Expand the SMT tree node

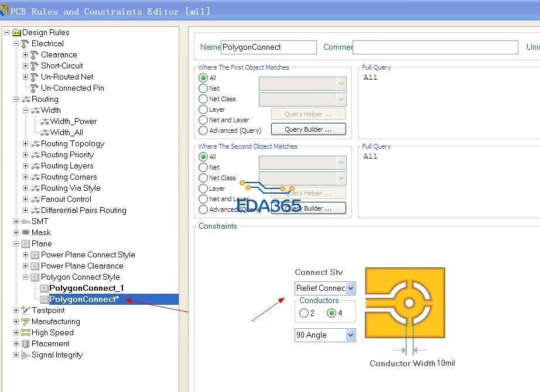click(16, 221)
